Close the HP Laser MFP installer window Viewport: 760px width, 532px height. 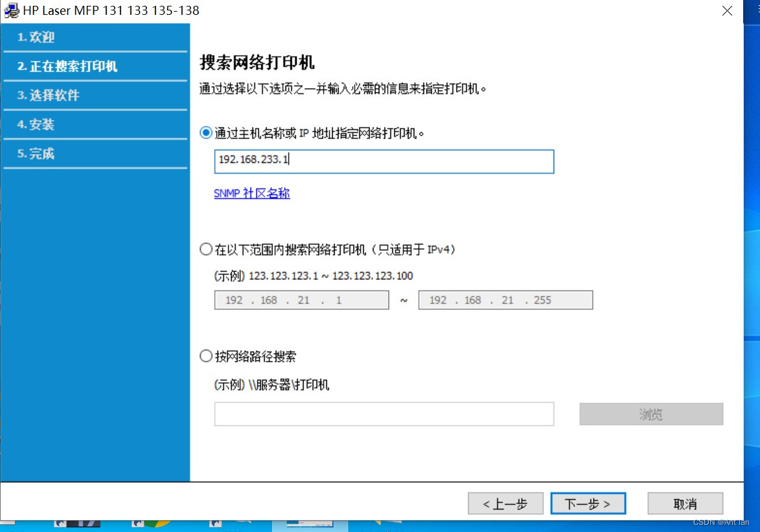(x=726, y=10)
